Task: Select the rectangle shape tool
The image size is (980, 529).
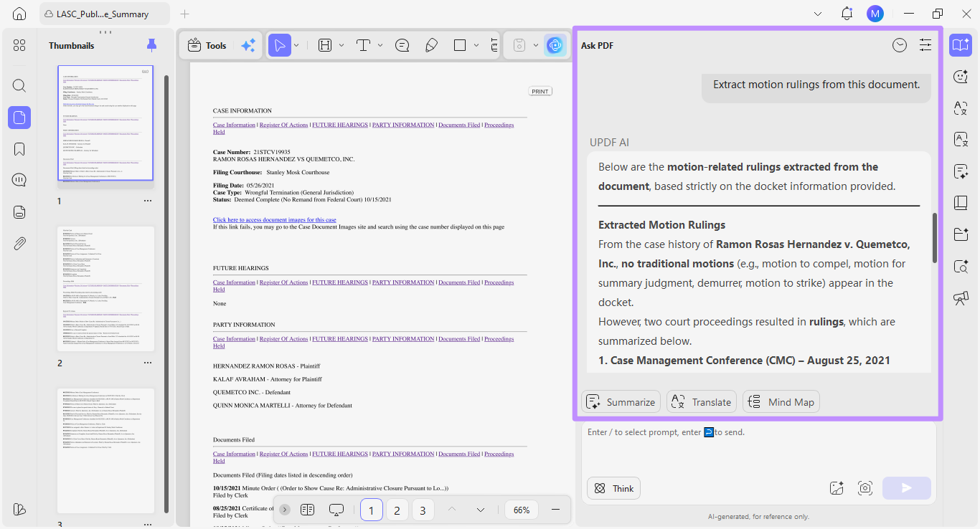Action: [x=460, y=45]
